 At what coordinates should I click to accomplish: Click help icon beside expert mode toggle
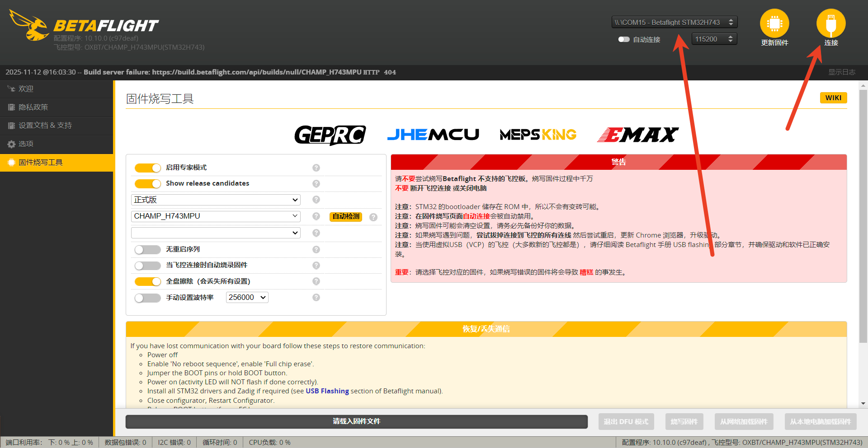click(316, 168)
